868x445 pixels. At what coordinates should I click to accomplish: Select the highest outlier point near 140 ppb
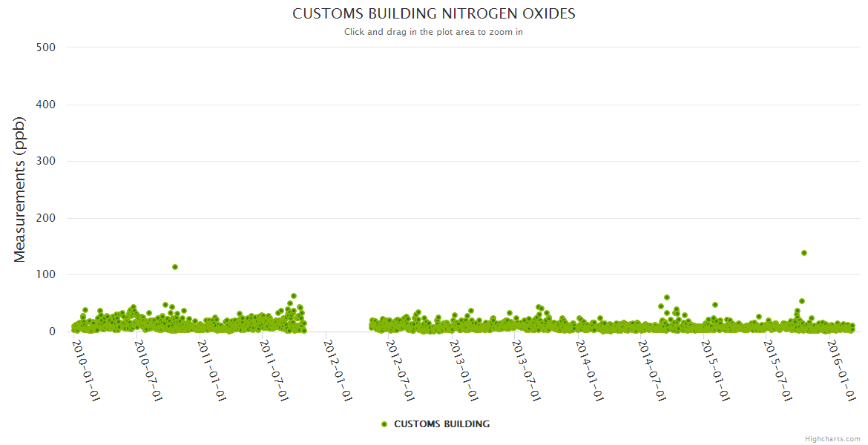pyautogui.click(x=804, y=253)
